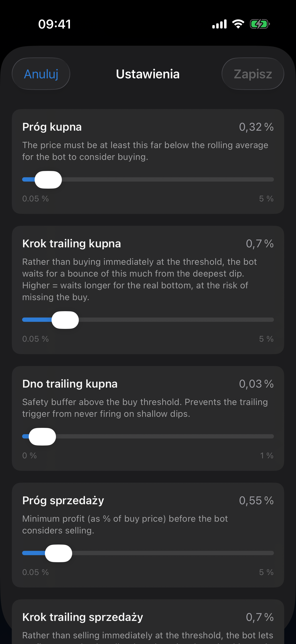296x644 pixels.
Task: Tap the 0,32 % value of Próg kupna
Action: pyautogui.click(x=256, y=127)
